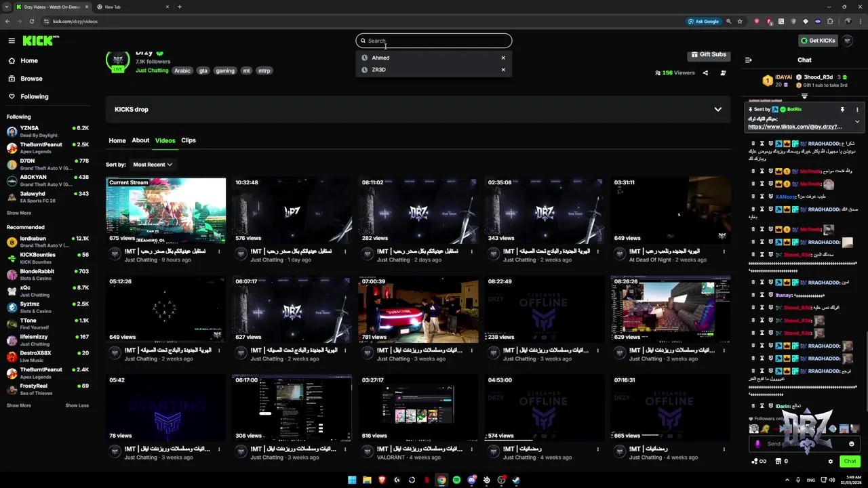868x488 pixels.
Task: Open Windows Start menu
Action: click(x=352, y=480)
